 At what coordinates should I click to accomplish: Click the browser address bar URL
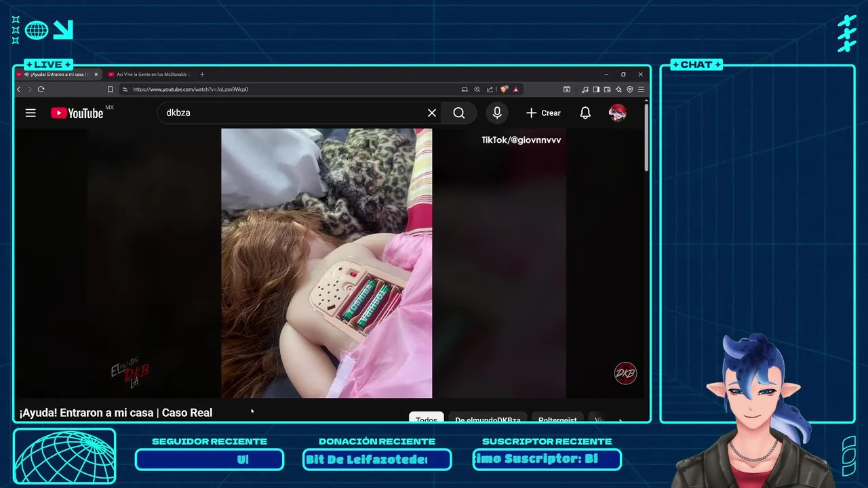click(x=191, y=89)
